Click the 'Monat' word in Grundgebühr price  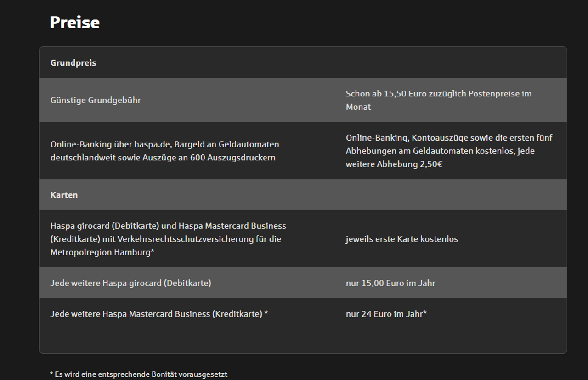click(358, 107)
